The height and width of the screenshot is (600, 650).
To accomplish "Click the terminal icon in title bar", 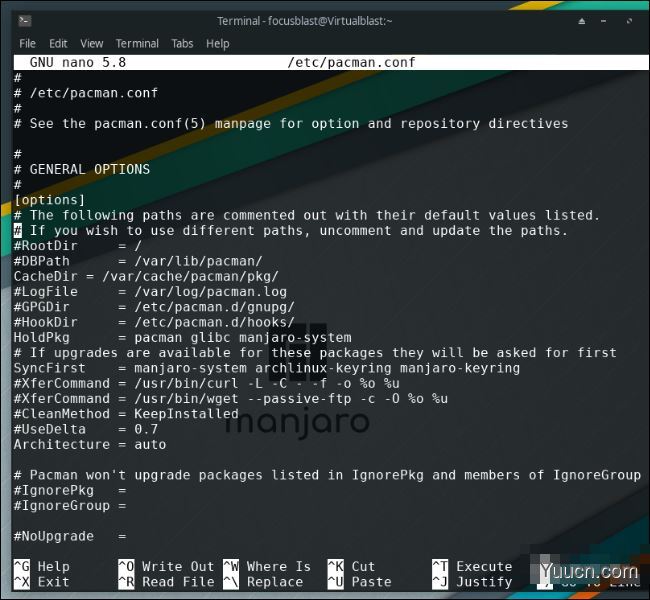I will [25, 20].
